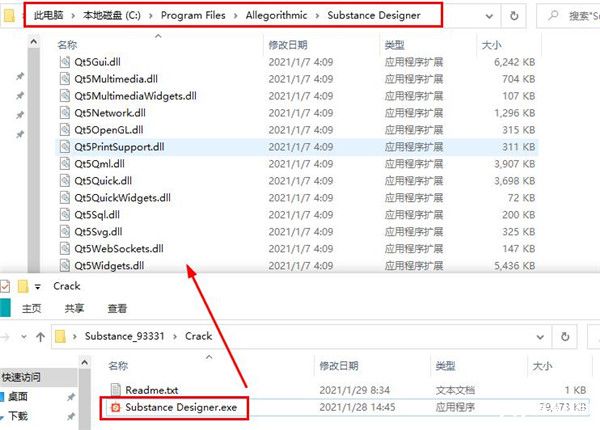Image resolution: width=600 pixels, height=430 pixels.
Task: Click the search magnifier icon in top window
Action: (x=553, y=16)
